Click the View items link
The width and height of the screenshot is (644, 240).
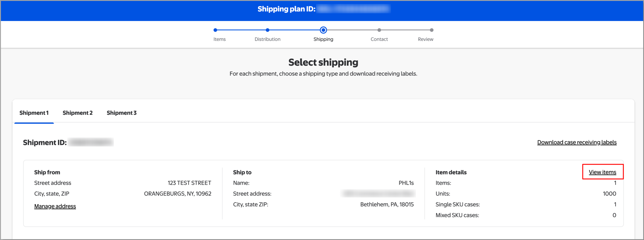click(602, 172)
